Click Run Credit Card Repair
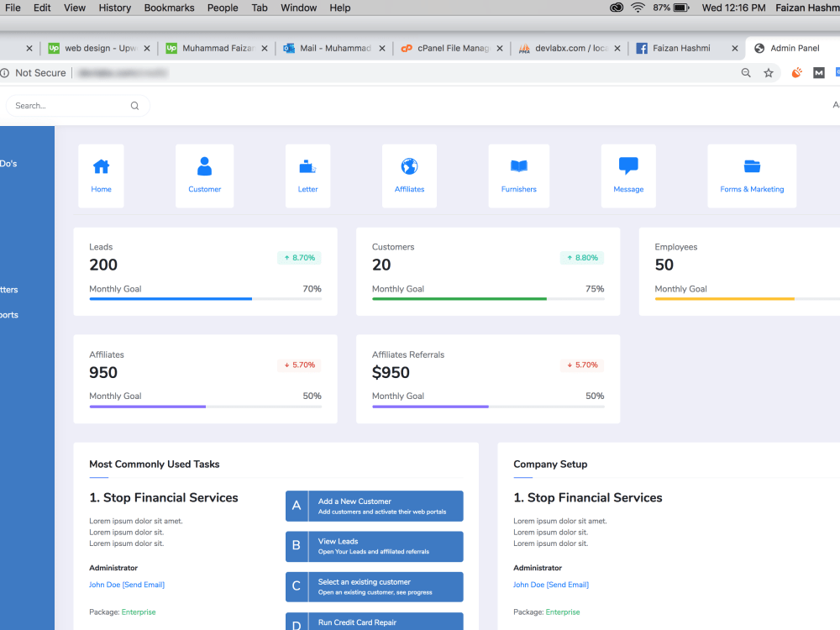Viewport: 840px width, 630px height. (x=374, y=621)
